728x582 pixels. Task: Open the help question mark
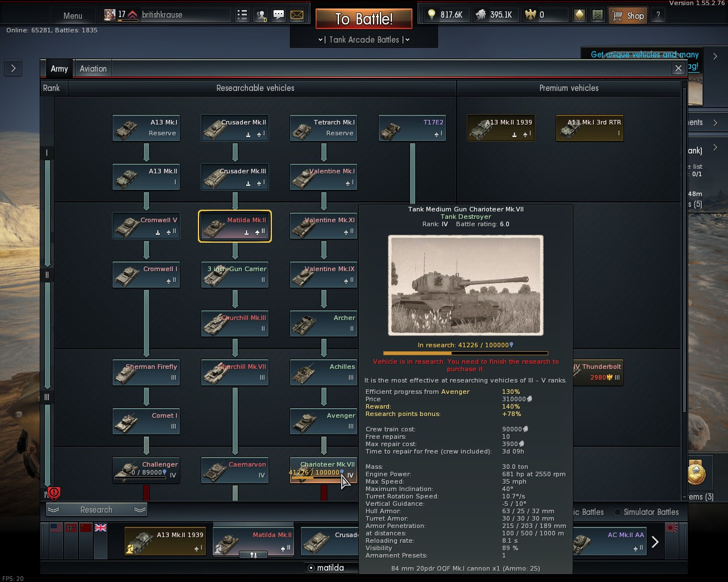(x=658, y=15)
